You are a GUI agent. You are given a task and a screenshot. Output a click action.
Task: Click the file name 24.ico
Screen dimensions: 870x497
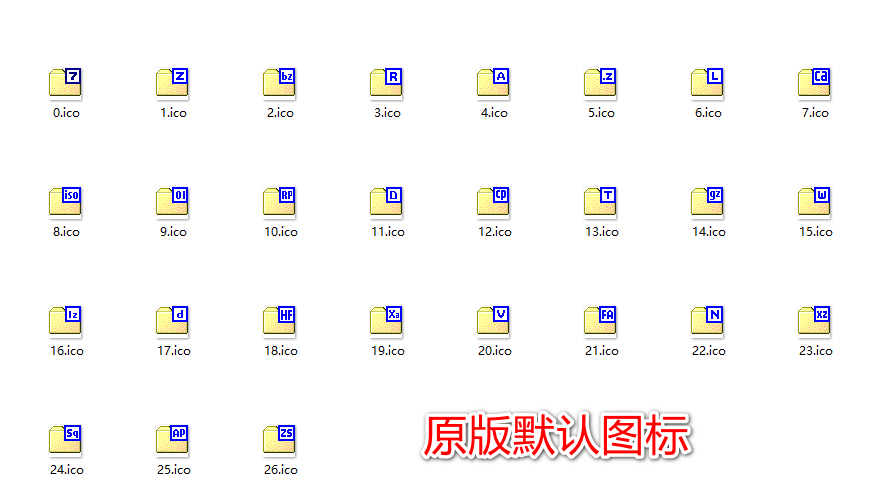coord(67,470)
